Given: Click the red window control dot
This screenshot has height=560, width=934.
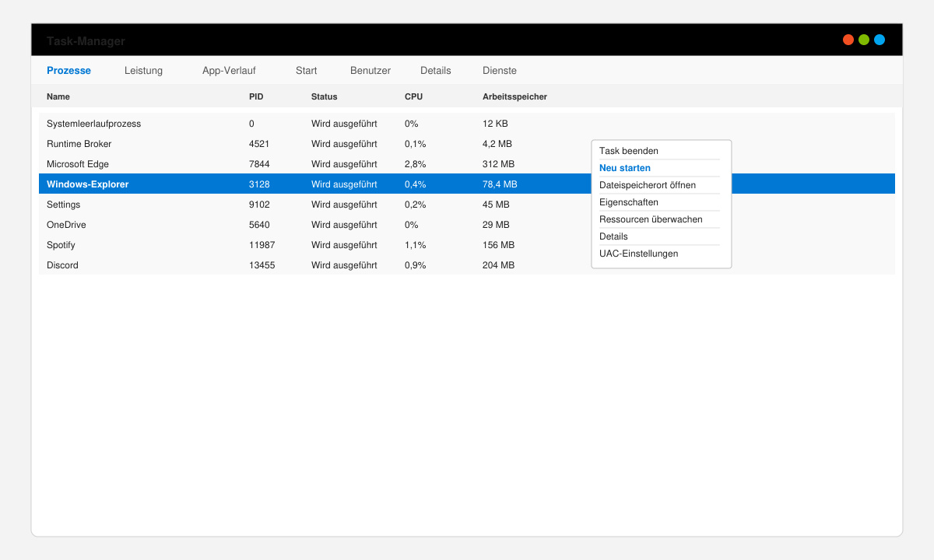Looking at the screenshot, I should pyautogui.click(x=848, y=40).
